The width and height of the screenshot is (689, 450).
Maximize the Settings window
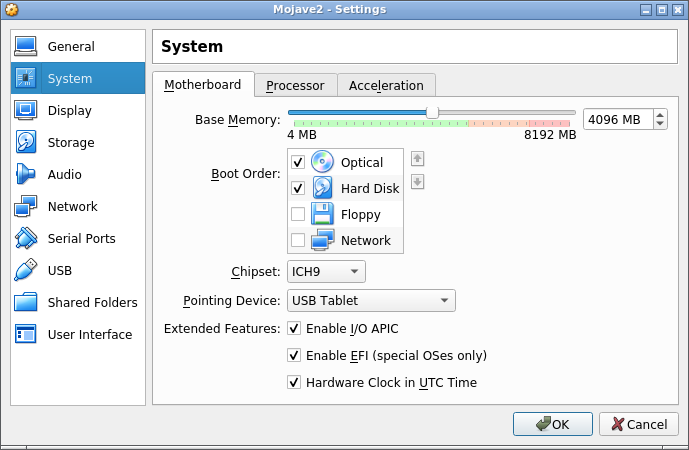662,10
